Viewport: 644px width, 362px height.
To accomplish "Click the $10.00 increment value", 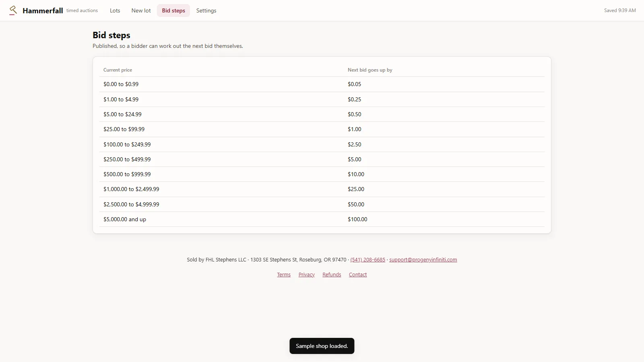I will click(356, 174).
